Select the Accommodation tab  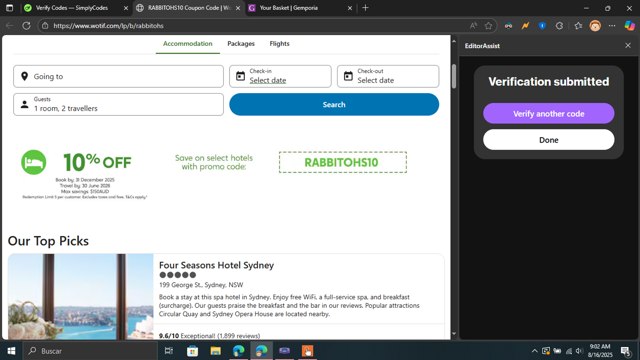click(x=188, y=44)
